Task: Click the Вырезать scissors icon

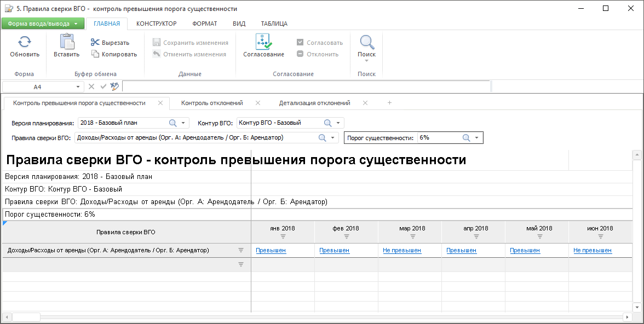Action: point(95,43)
